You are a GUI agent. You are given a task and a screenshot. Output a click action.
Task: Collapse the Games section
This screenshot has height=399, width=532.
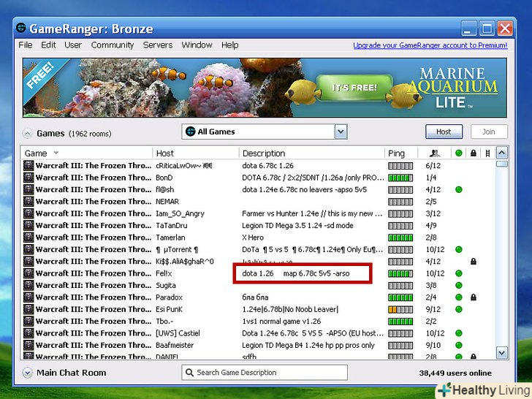tap(28, 133)
